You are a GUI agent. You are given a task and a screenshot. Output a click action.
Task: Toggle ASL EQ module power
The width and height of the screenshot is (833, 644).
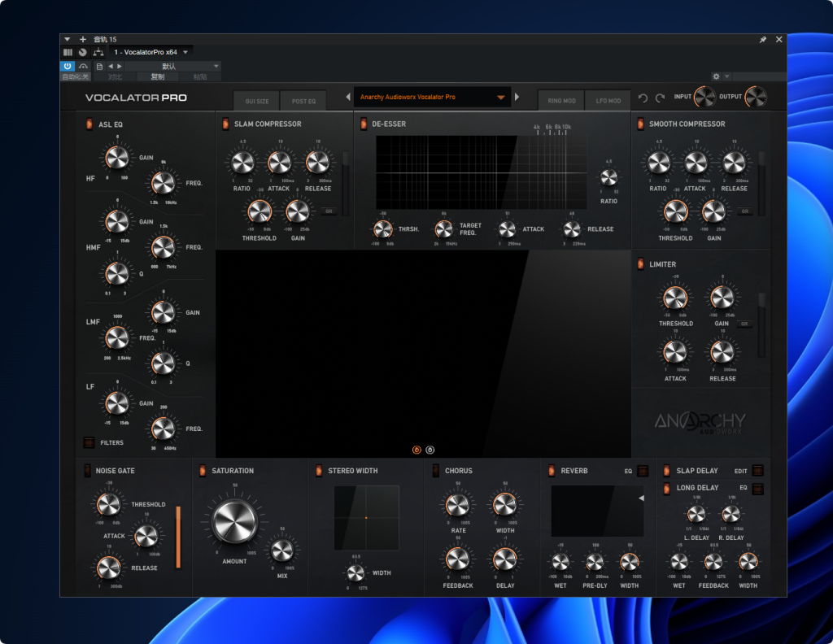(x=89, y=124)
